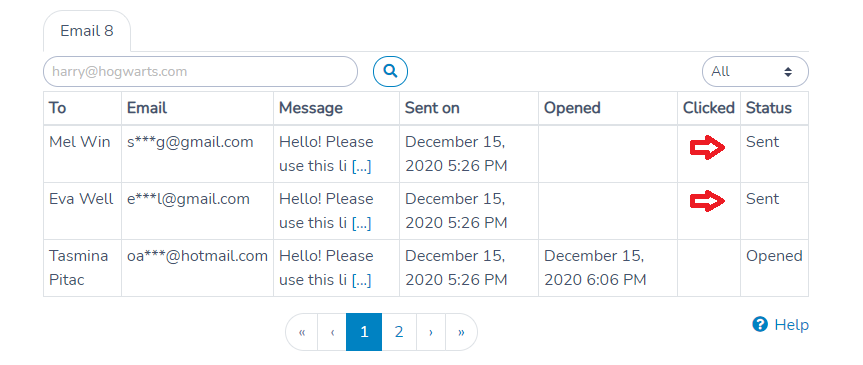The width and height of the screenshot is (863, 365).
Task: Click the Opened column header
Action: 572,108
